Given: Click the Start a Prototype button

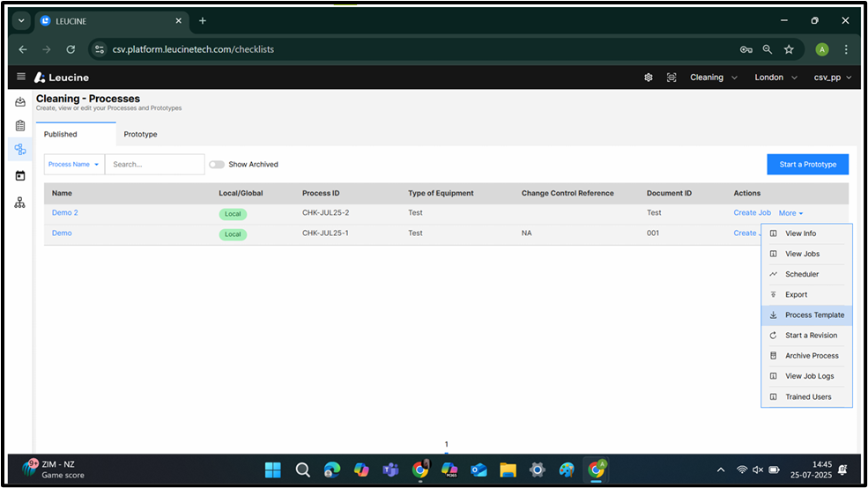Looking at the screenshot, I should [x=807, y=165].
